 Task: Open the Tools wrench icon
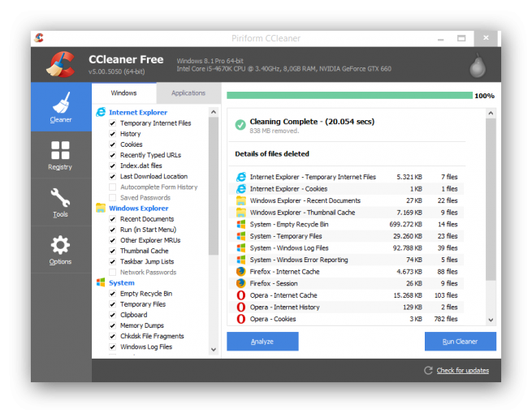pos(60,197)
